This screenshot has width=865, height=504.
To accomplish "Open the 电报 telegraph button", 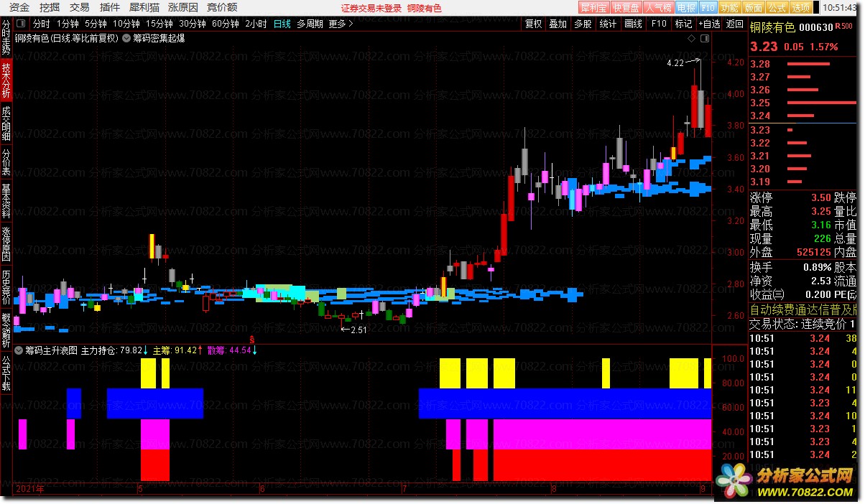I will click(x=686, y=8).
